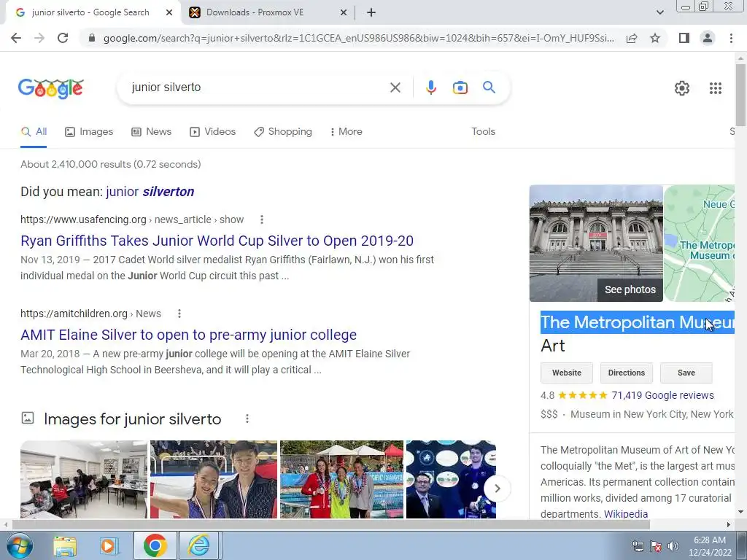Clear the search box text

(x=395, y=87)
